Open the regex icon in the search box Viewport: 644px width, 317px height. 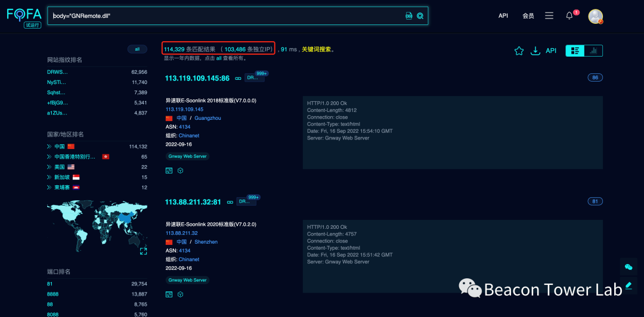(408, 15)
